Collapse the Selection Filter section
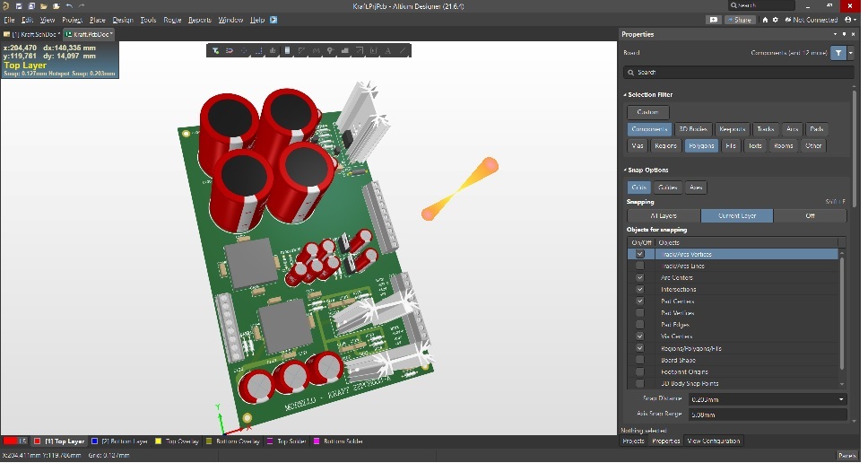This screenshot has width=868, height=463. (625, 95)
